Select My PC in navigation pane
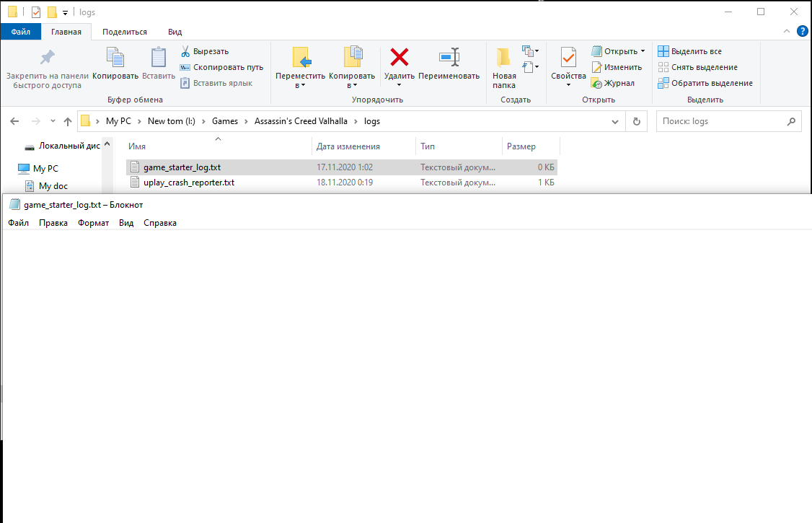The width and height of the screenshot is (812, 523). click(39, 168)
